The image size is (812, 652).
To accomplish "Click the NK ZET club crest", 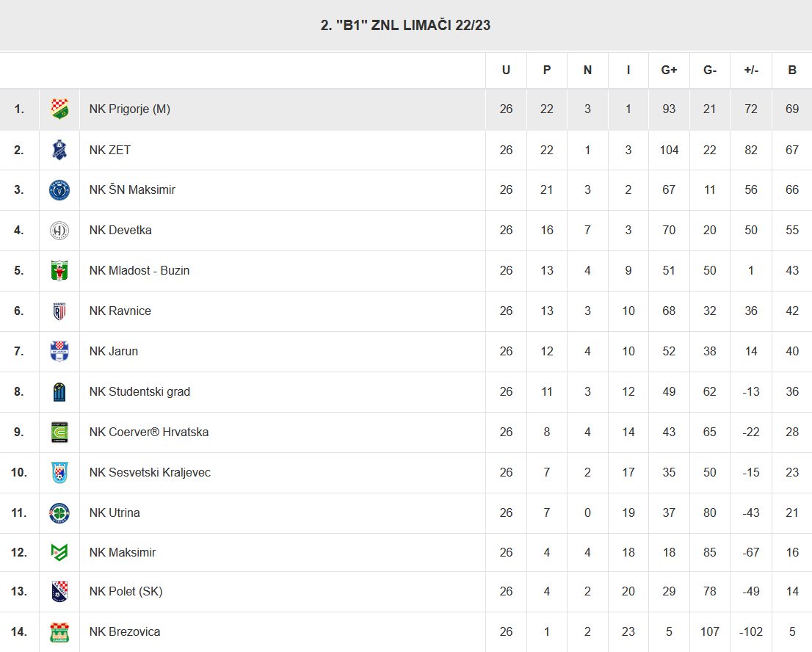I will [59, 150].
